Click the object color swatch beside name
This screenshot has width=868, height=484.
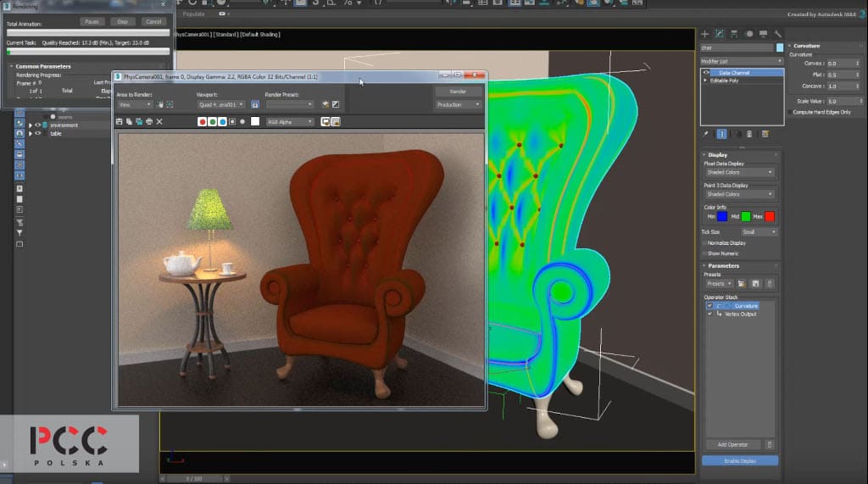coord(780,47)
